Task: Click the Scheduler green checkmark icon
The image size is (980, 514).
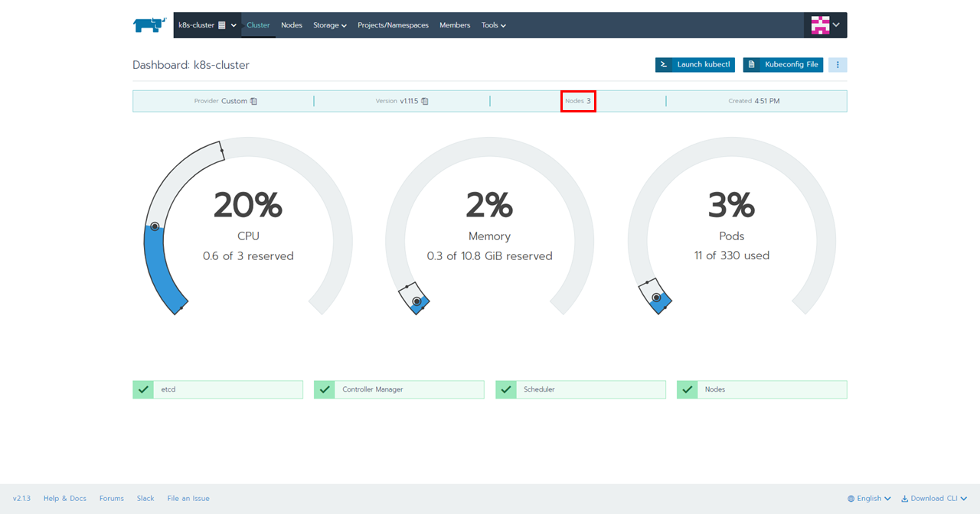Action: click(506, 389)
